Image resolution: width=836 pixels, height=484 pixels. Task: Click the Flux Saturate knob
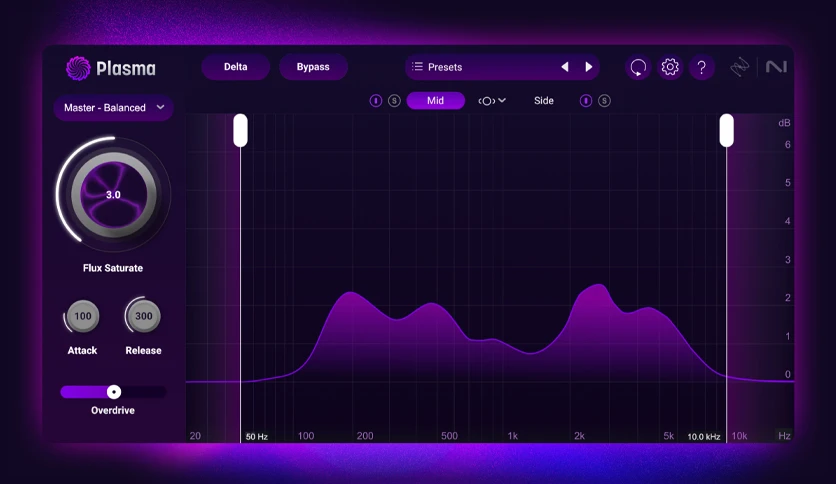click(x=113, y=195)
